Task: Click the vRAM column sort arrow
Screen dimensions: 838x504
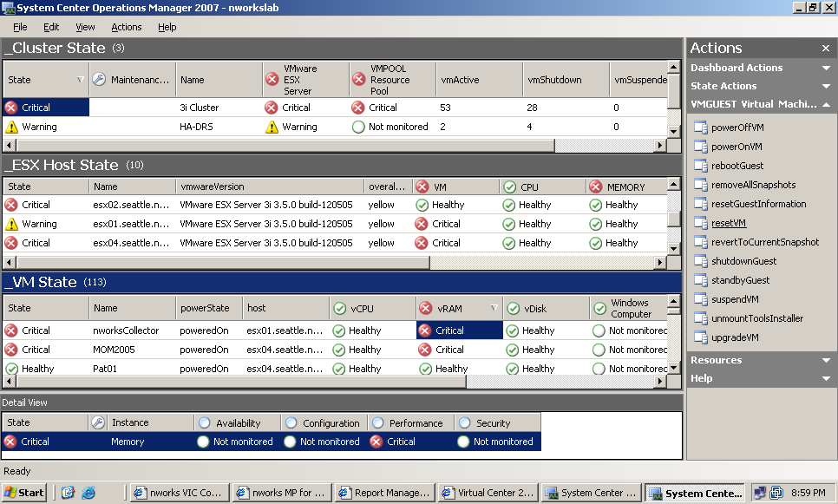Action: (494, 308)
